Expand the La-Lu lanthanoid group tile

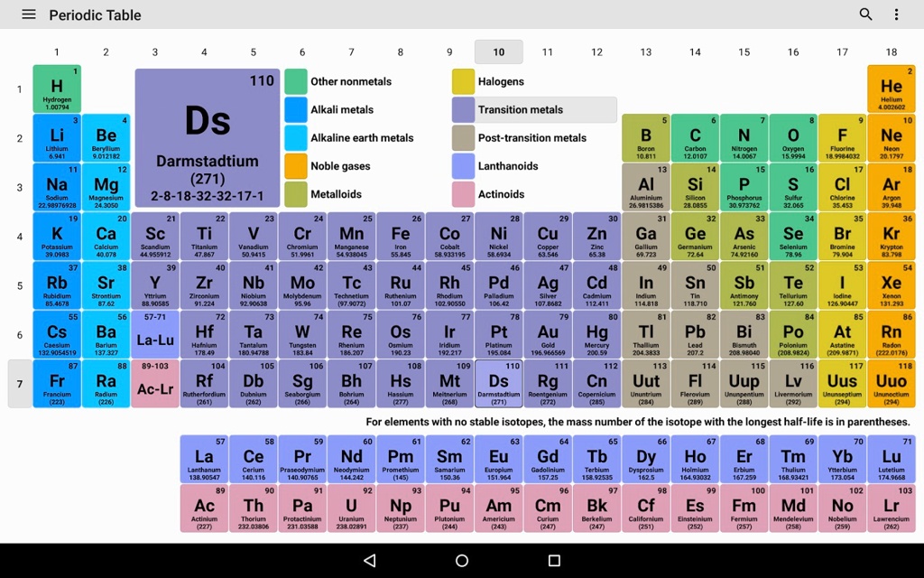[154, 336]
